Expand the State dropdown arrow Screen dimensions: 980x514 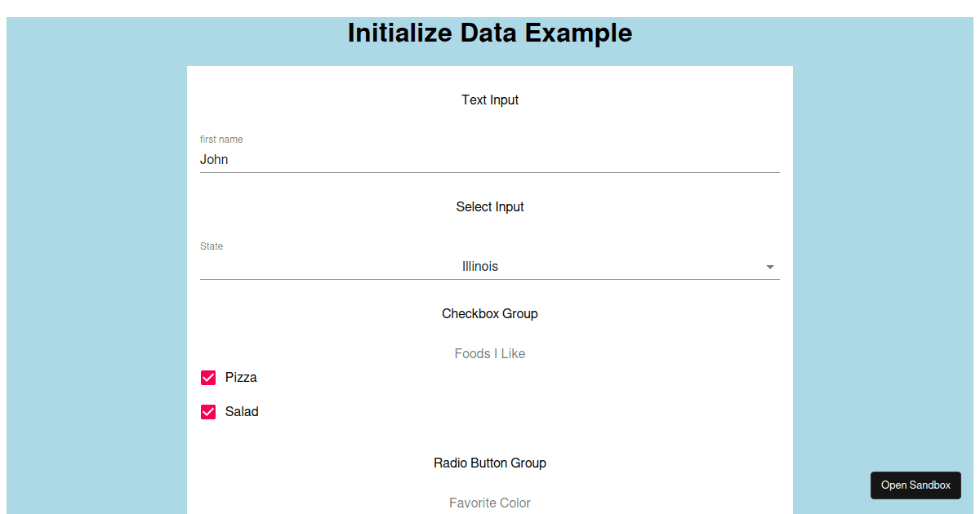click(770, 267)
